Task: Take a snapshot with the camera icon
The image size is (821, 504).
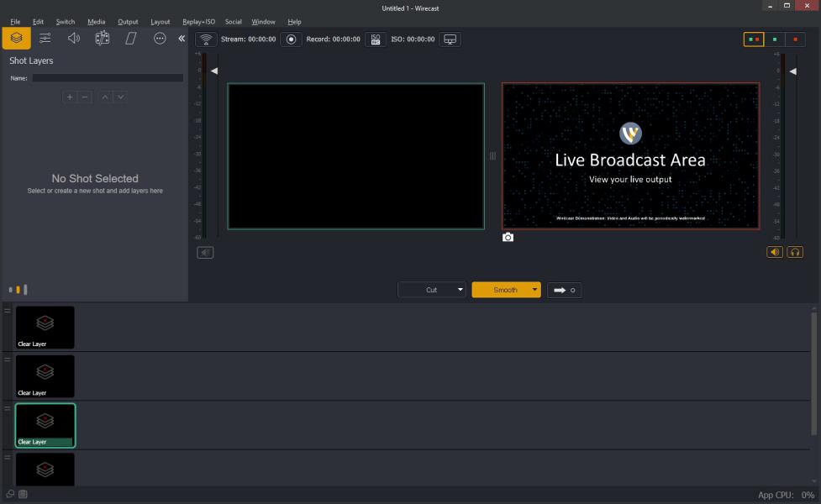Action: [508, 237]
